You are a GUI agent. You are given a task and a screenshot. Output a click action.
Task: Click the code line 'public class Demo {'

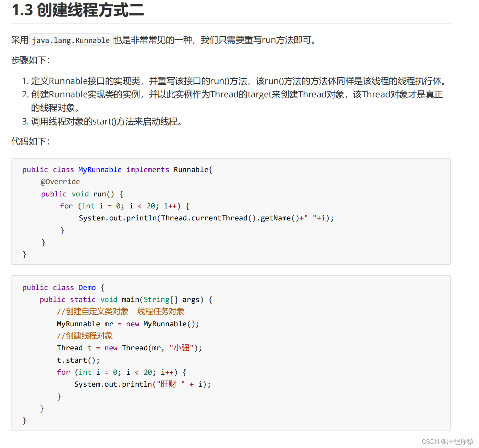(x=63, y=288)
